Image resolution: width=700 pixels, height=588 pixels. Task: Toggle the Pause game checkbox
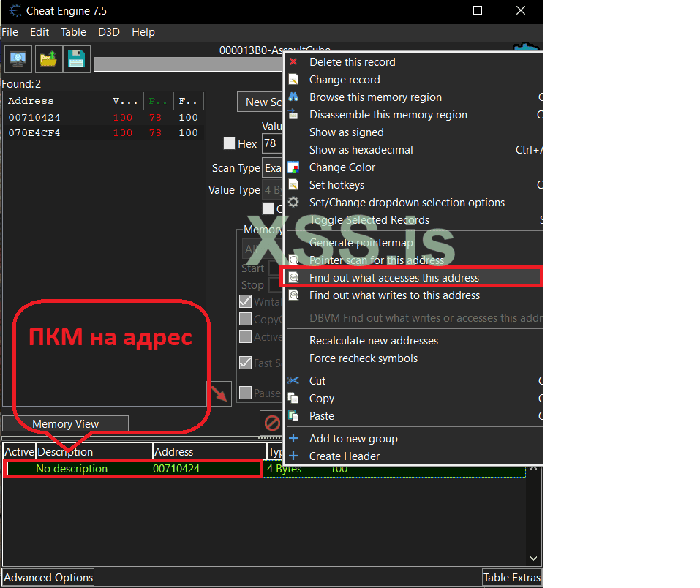point(245,393)
